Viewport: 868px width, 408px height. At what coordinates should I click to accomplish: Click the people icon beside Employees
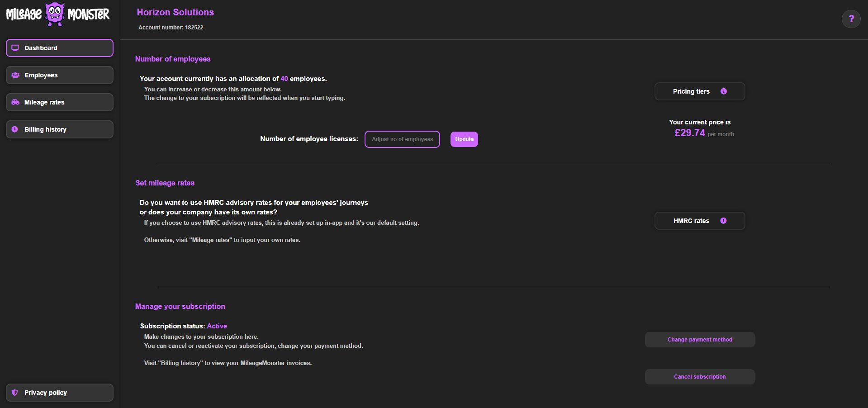(15, 75)
